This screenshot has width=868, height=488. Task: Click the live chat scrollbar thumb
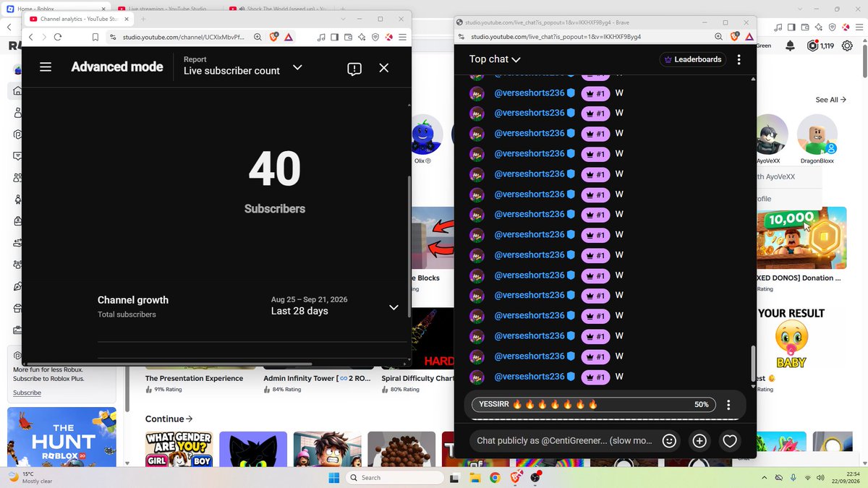tap(753, 364)
